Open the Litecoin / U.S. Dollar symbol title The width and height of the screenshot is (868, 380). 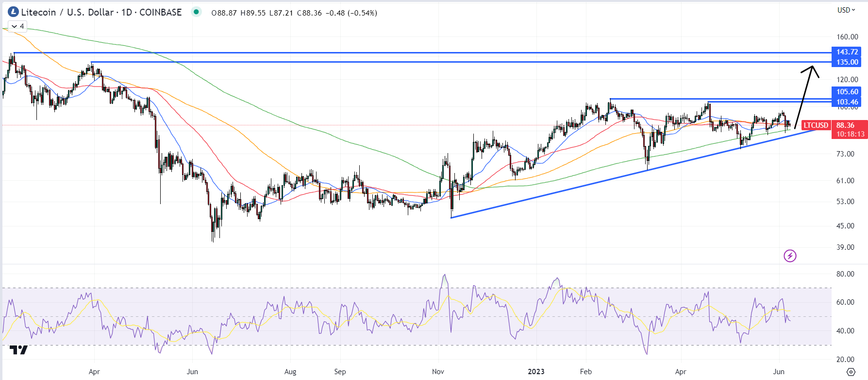101,12
